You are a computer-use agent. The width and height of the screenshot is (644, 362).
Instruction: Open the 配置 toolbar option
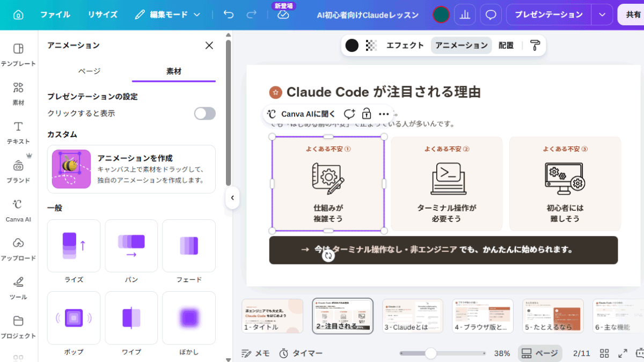[506, 46]
